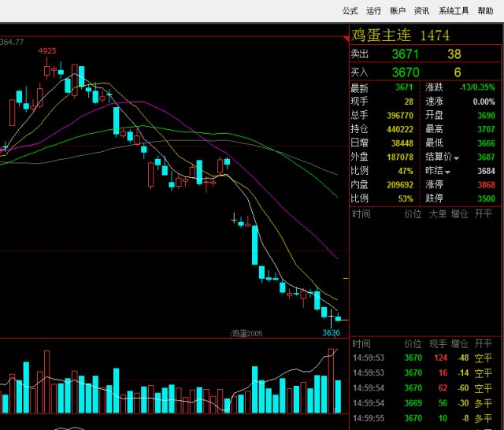
Task: Expand the 昨结 dropdown arrow
Action: [x=447, y=172]
